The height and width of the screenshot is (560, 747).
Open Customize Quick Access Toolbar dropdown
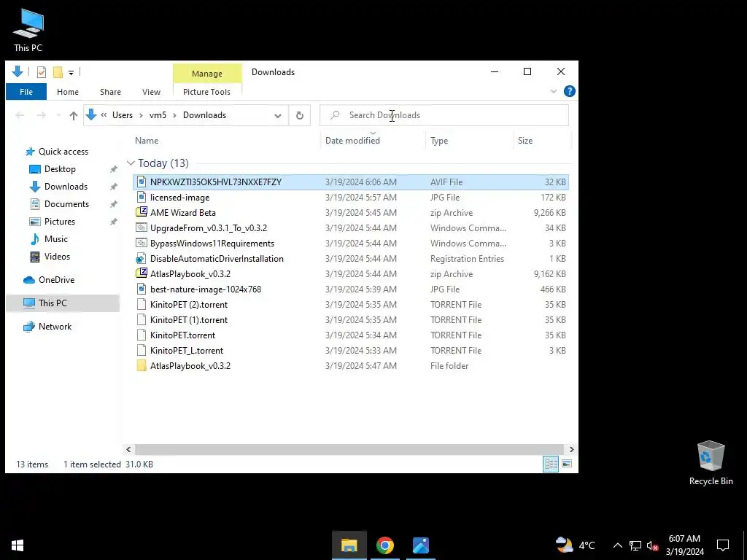71,72
